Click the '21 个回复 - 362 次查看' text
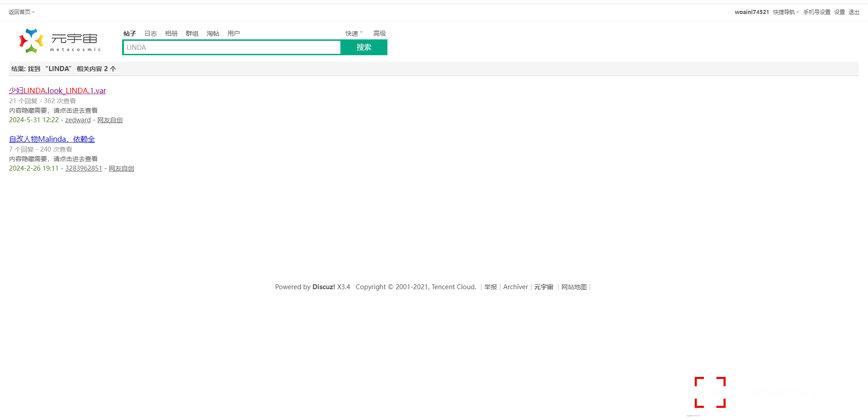Viewport: 868px width, 420px height. 42,101
